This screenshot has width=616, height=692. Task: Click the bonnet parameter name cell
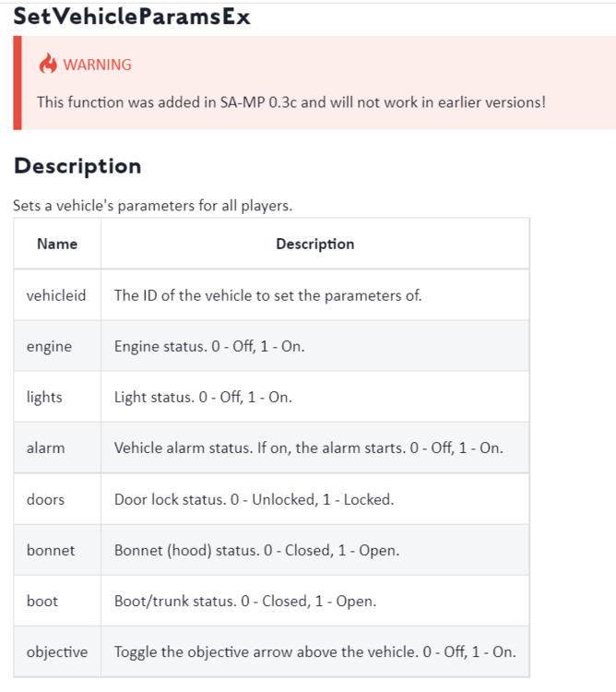pyautogui.click(x=57, y=550)
